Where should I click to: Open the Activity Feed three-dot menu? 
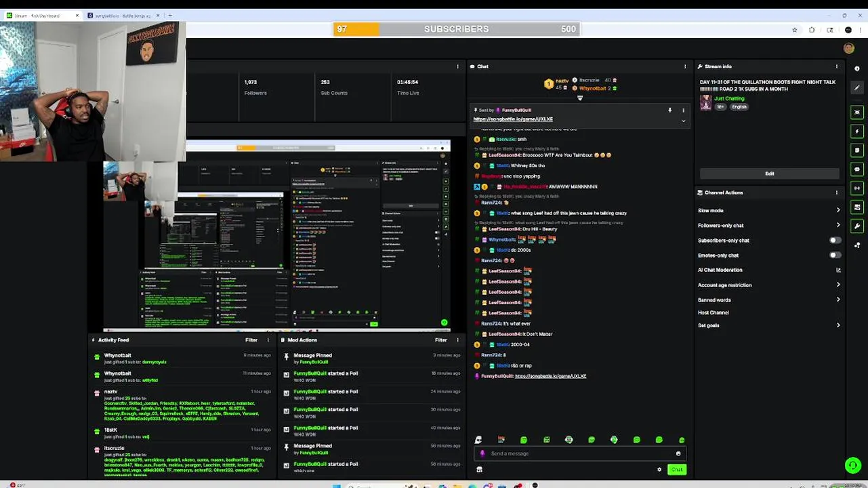[x=268, y=340]
